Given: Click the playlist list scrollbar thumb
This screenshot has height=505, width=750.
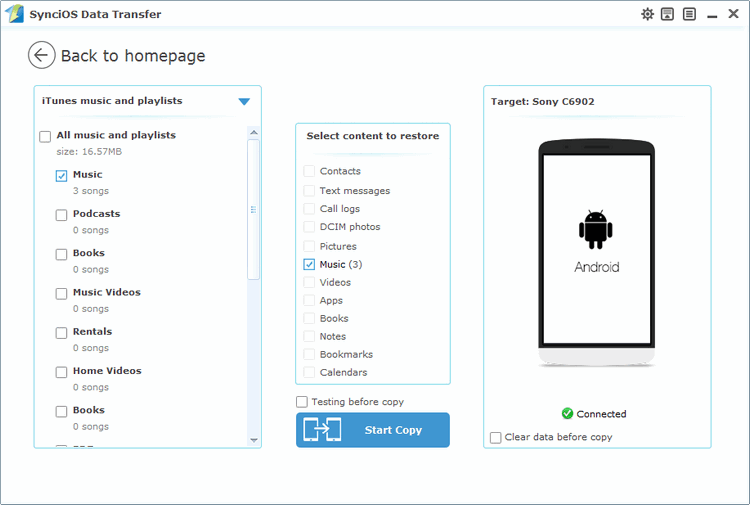Looking at the screenshot, I should click(254, 209).
